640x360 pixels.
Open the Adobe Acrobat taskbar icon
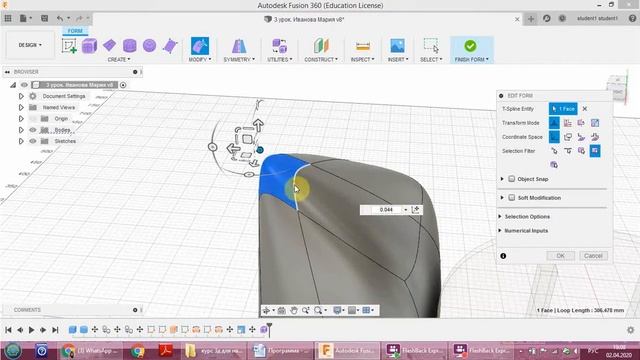coord(166,351)
